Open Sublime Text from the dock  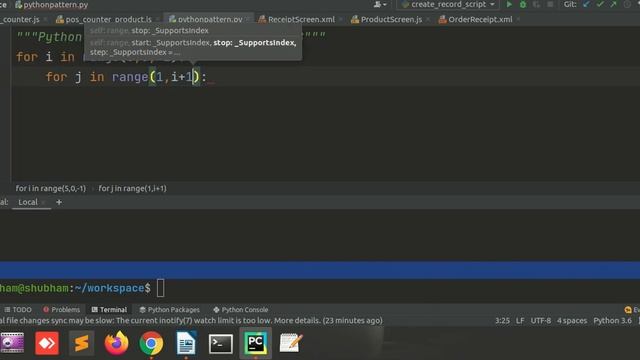click(82, 343)
